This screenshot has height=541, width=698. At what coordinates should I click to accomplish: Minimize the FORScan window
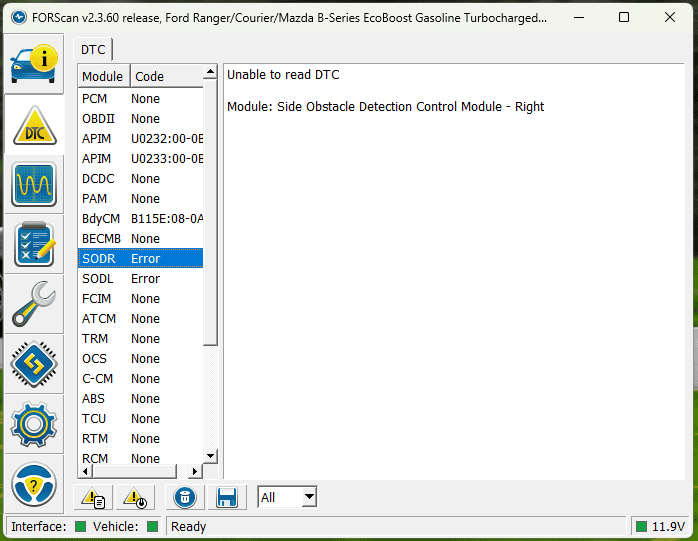click(x=579, y=18)
